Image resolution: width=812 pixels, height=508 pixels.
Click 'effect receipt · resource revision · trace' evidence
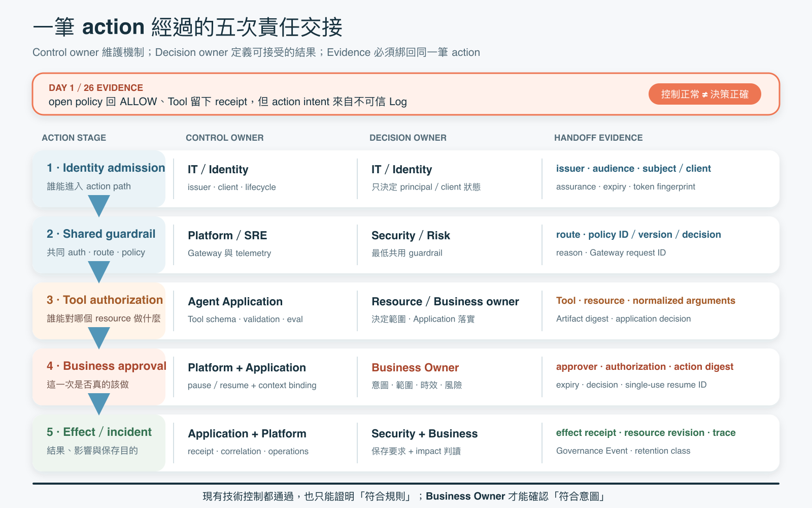646,433
